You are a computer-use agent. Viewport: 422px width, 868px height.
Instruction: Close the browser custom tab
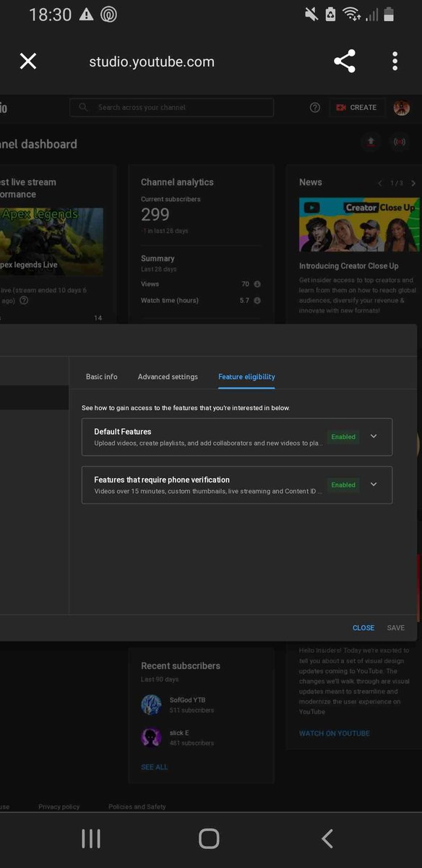tap(27, 61)
